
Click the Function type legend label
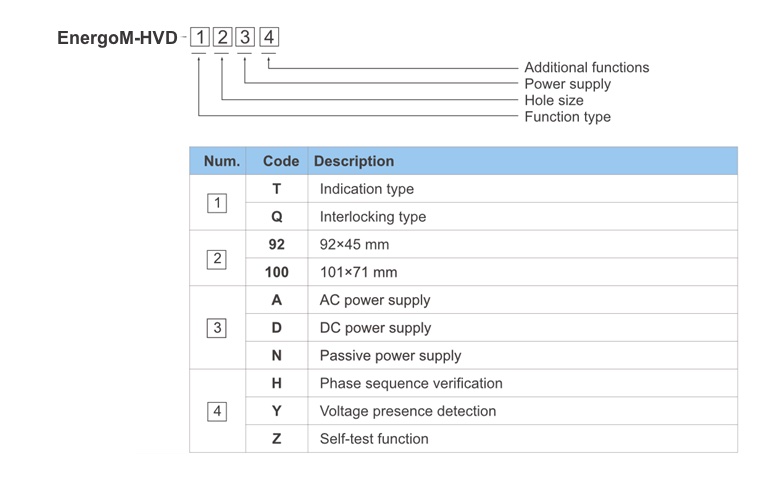pos(567,117)
